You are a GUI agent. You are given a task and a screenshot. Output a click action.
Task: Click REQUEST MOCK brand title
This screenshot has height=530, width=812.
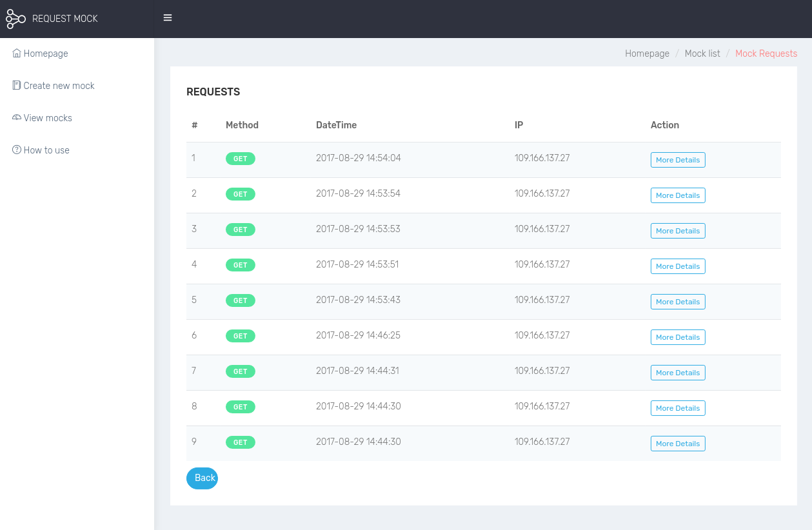[x=65, y=19]
